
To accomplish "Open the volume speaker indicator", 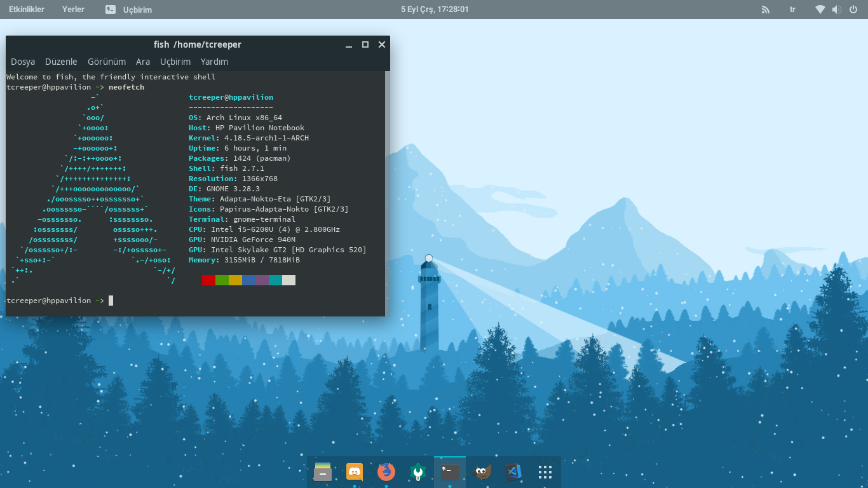I will [x=837, y=10].
